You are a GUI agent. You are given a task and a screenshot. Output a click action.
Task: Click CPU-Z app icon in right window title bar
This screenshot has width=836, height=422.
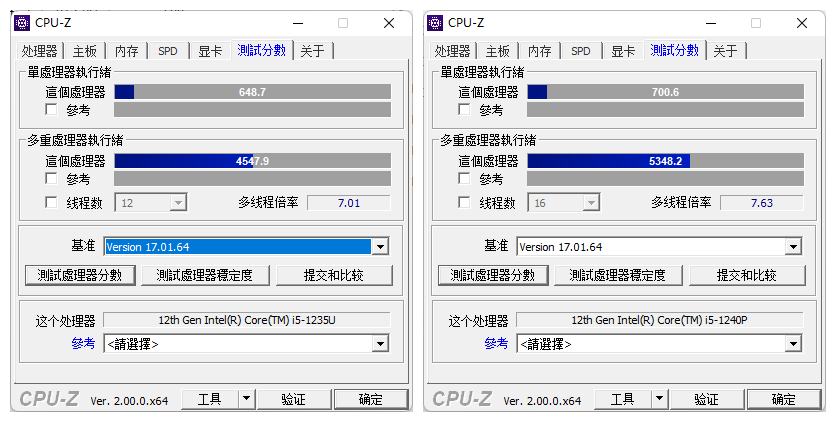[x=435, y=23]
